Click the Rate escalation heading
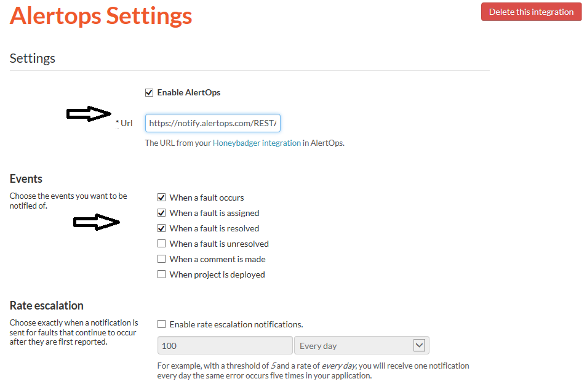The image size is (587, 392). click(x=47, y=306)
